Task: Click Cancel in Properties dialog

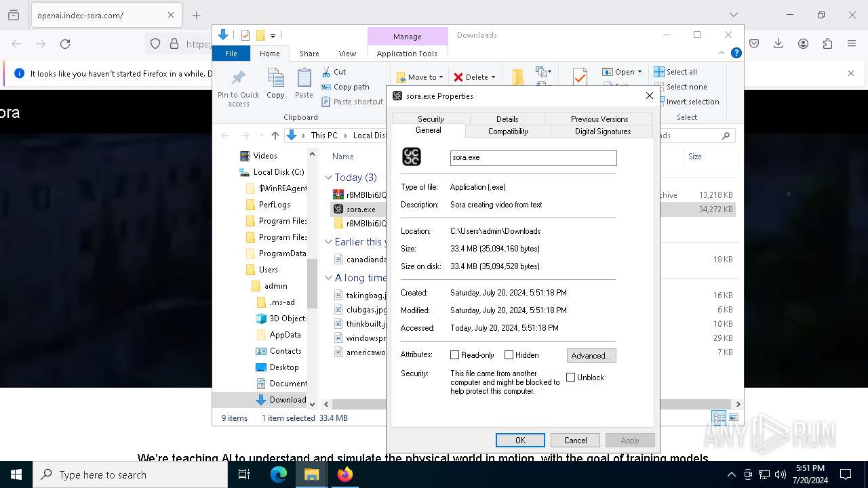Action: (x=575, y=441)
